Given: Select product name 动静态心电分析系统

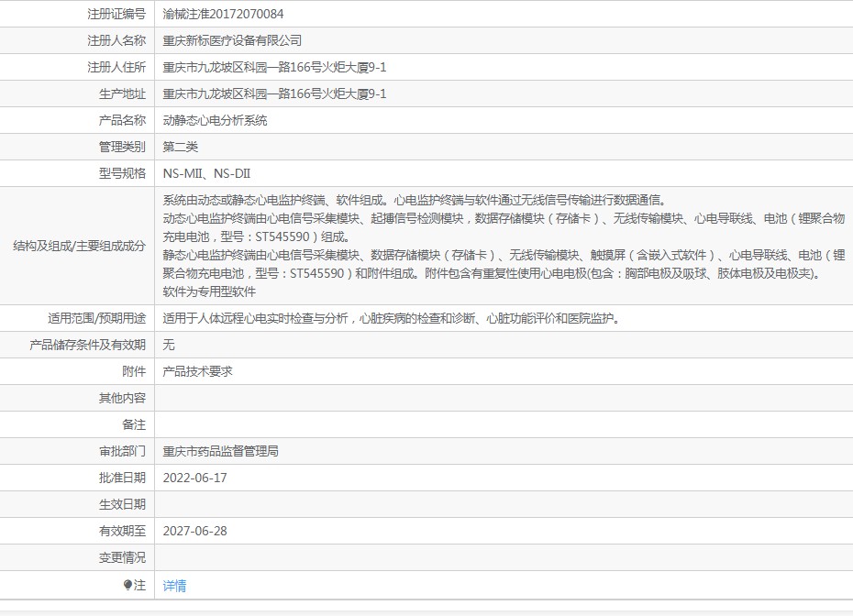Looking at the screenshot, I should (x=215, y=121).
